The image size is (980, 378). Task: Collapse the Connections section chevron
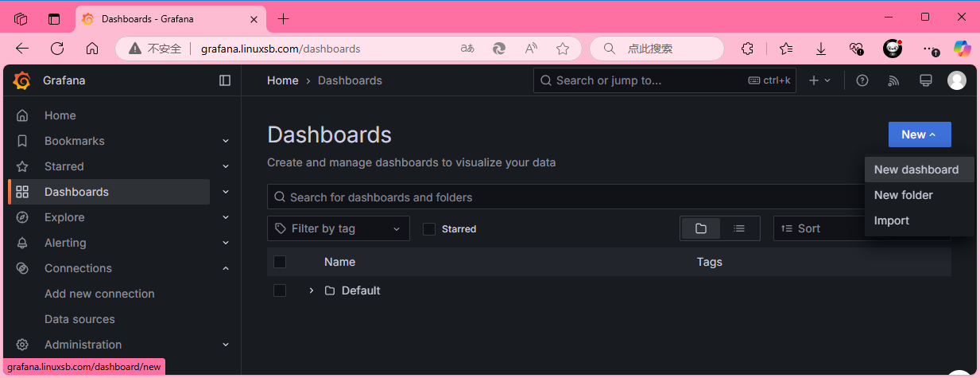tap(226, 268)
